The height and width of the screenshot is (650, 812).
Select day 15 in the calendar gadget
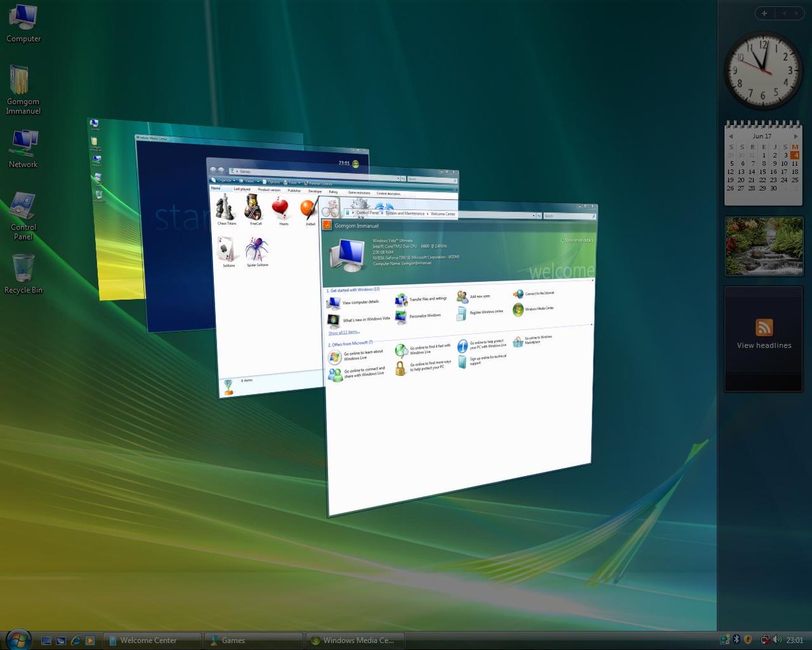click(x=763, y=171)
